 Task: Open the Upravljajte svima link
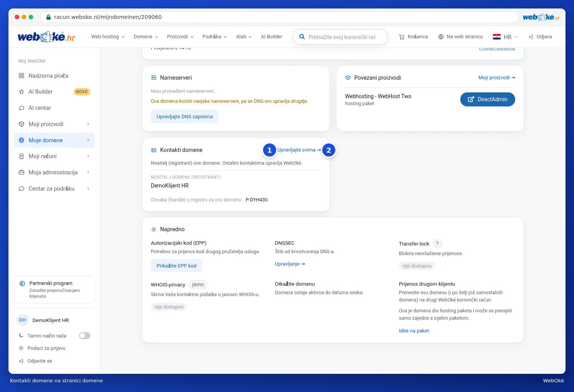point(299,150)
